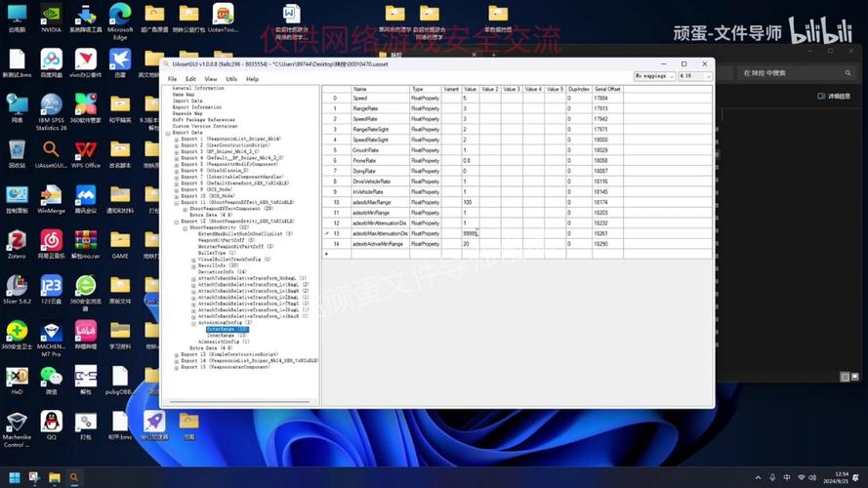Click the DyingRate name cell
The width and height of the screenshot is (868, 488).
pyautogui.click(x=380, y=171)
